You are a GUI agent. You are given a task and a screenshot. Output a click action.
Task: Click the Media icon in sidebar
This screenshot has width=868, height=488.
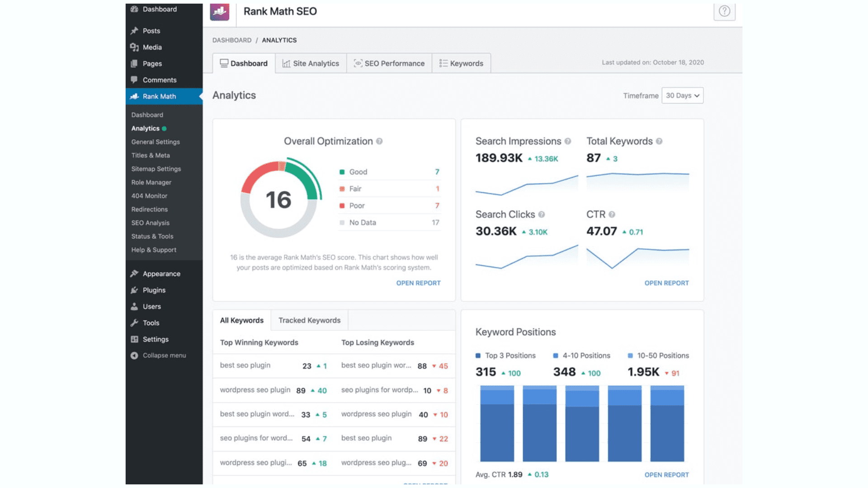point(134,47)
